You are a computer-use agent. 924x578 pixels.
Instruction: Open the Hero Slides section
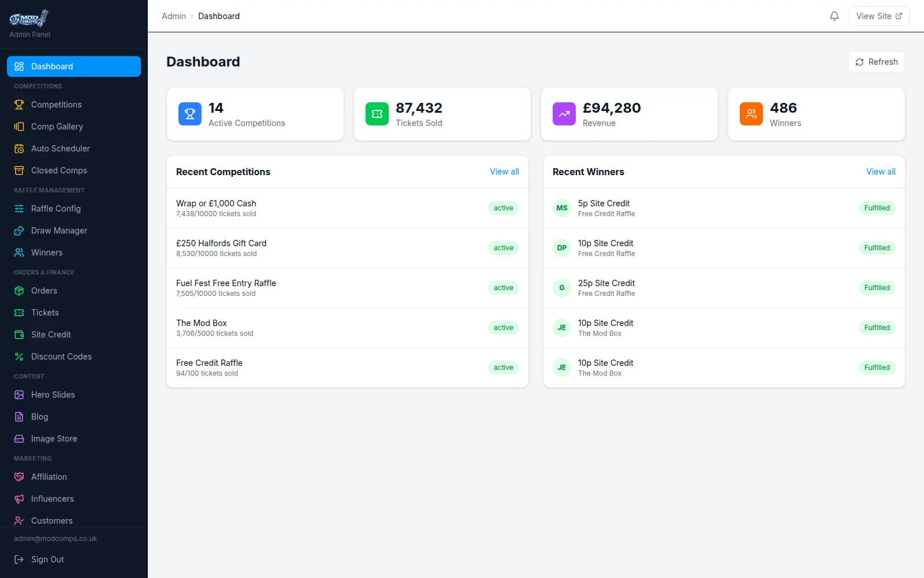[74, 395]
